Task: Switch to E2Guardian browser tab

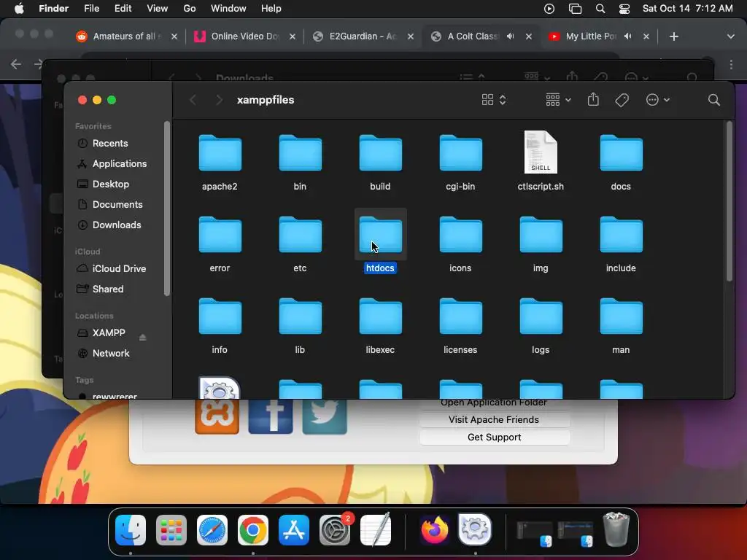Action: coord(362,36)
